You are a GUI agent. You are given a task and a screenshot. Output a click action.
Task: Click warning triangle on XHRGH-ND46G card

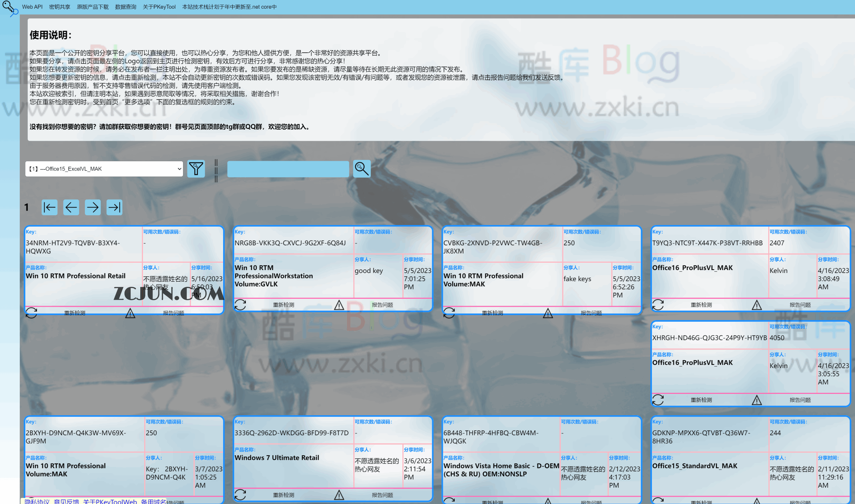757,400
